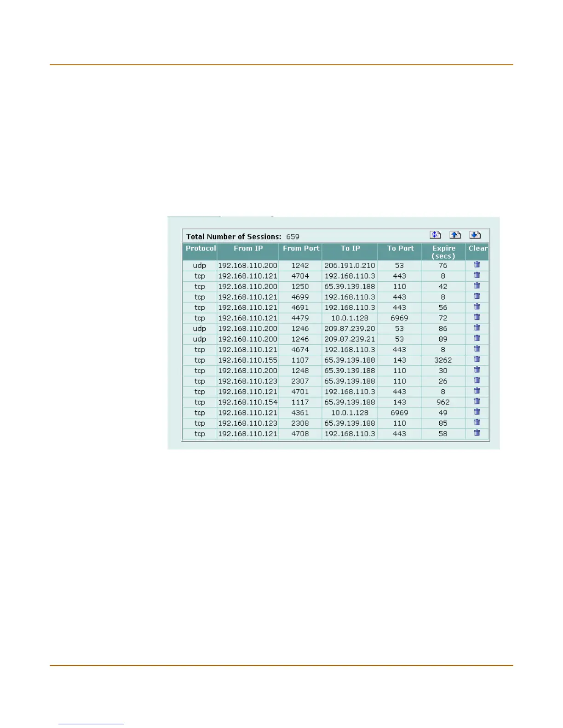This screenshot has height=728, width=563.
Task: Click the refresh session list icon
Action: point(435,235)
